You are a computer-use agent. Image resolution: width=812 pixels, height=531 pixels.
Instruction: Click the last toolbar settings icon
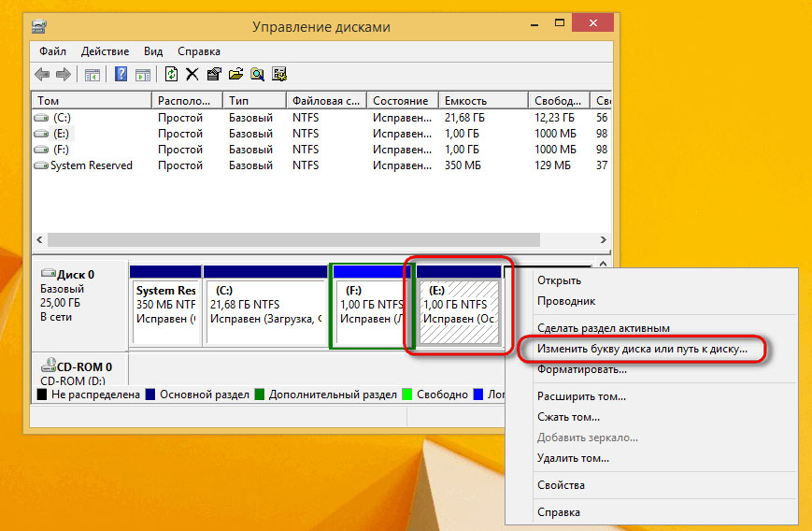click(x=278, y=74)
